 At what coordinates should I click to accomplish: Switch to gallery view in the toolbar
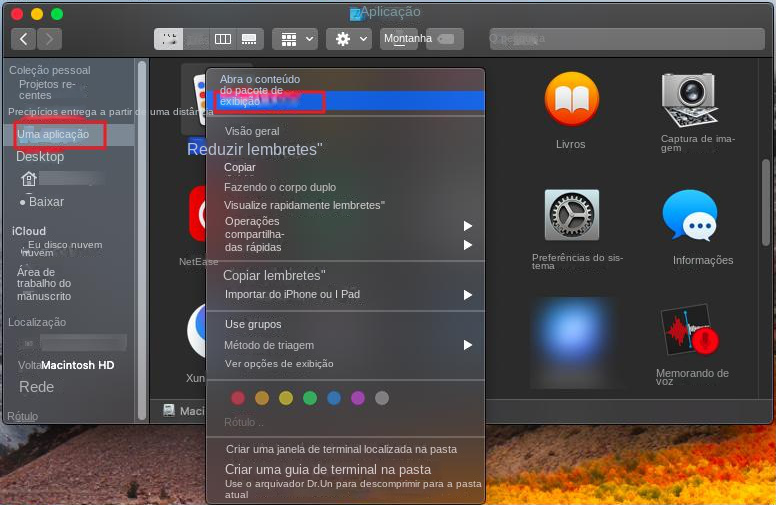[249, 39]
